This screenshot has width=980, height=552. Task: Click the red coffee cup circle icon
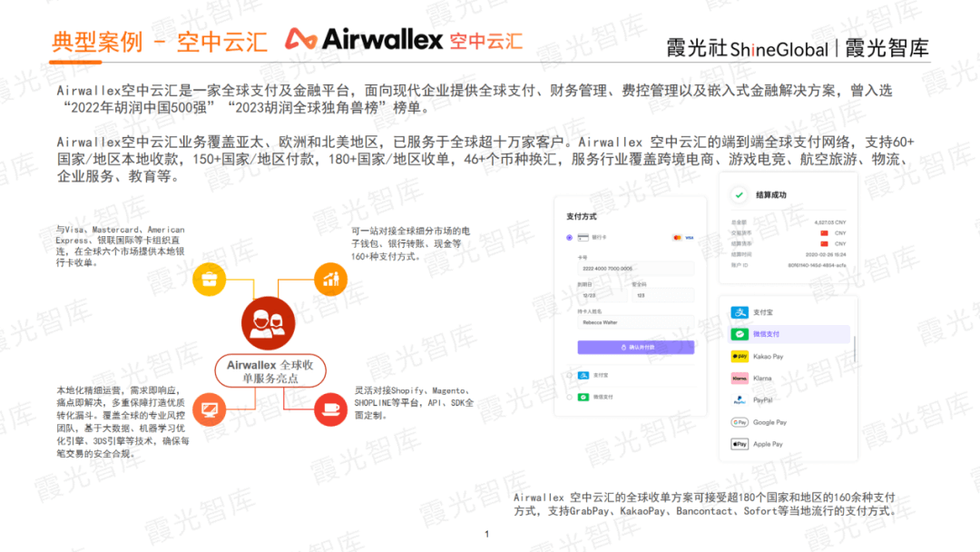click(x=330, y=409)
